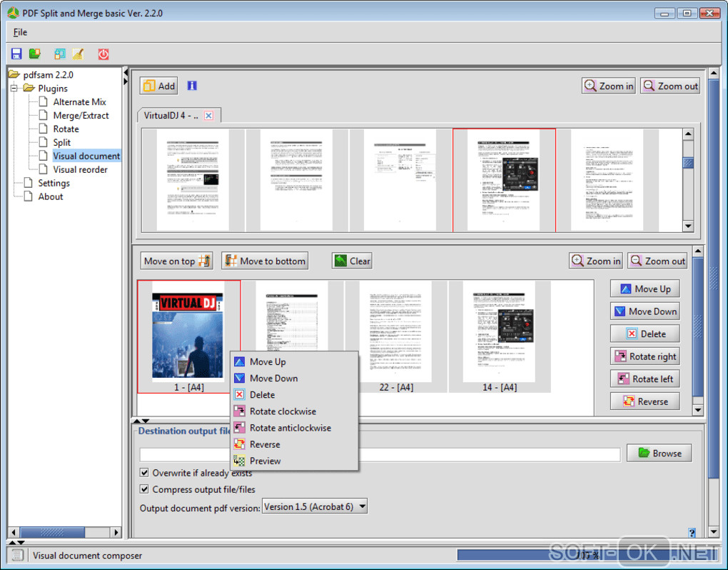Choose Preview in context menu
Viewport: 728px width, 570px height.
(x=294, y=461)
